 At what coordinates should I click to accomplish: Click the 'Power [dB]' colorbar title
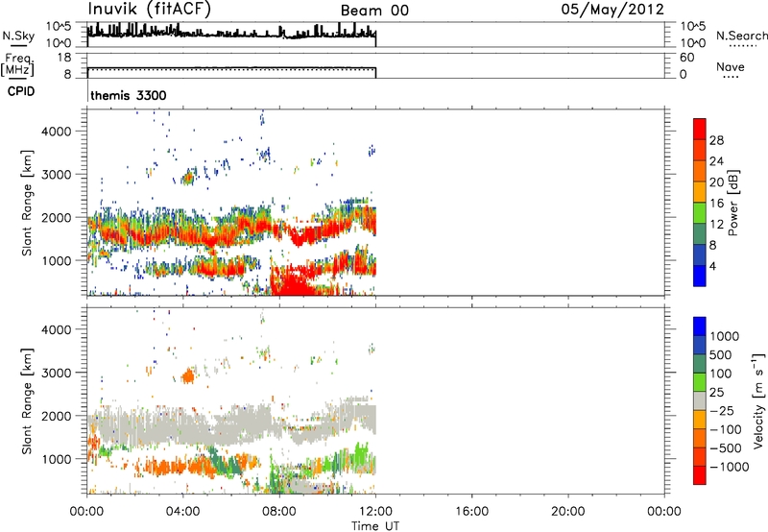732,203
